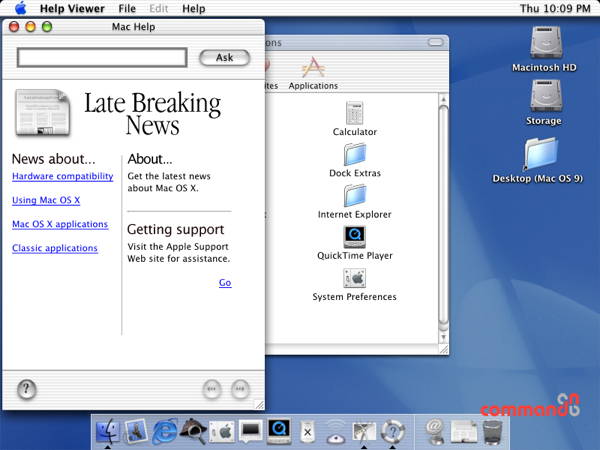This screenshot has height=450, width=600.
Task: Open the Using Mac OS X link
Action: 46,200
